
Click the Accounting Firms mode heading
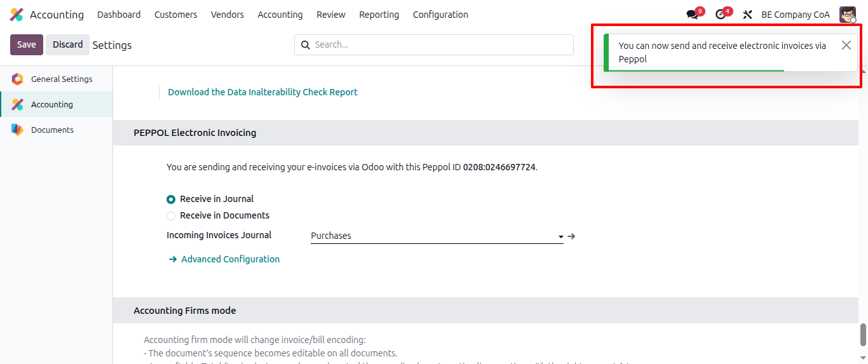pos(185,311)
